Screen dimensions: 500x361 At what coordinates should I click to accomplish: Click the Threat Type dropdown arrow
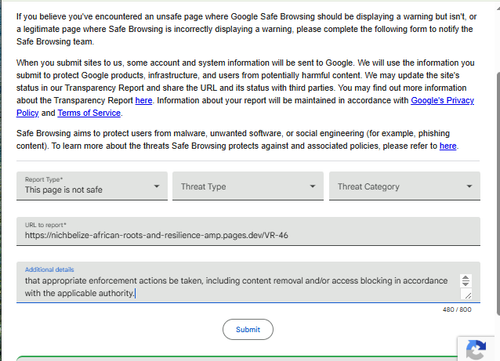click(312, 186)
